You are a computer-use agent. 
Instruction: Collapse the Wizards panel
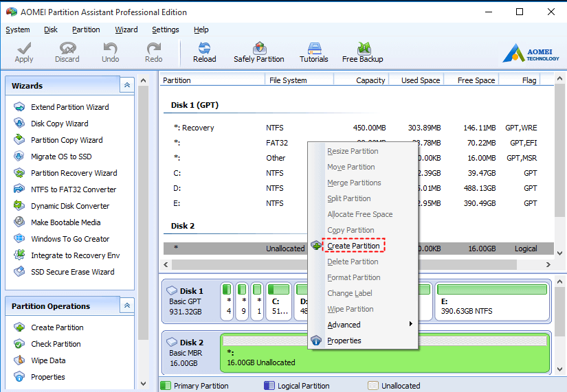click(x=127, y=85)
